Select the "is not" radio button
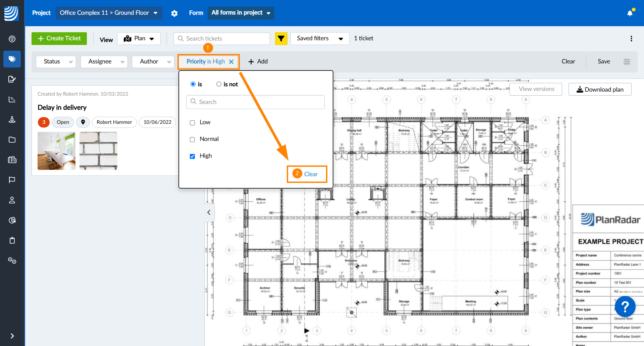 [219, 84]
